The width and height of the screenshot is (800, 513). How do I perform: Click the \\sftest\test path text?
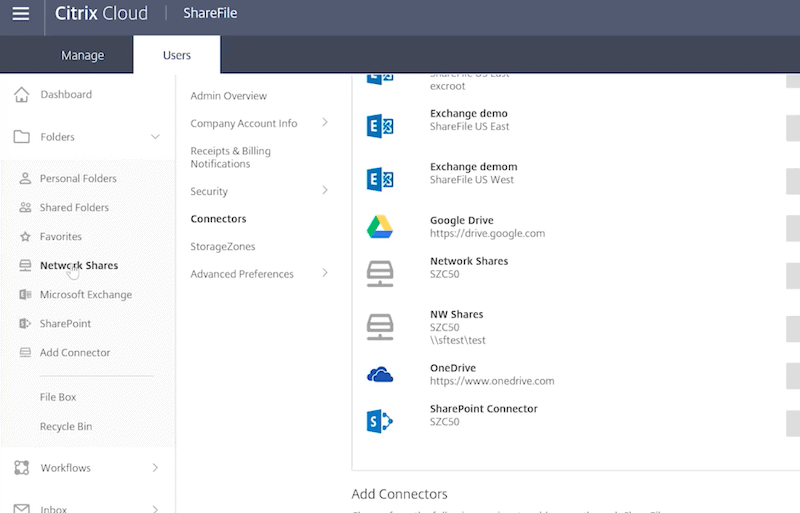(x=458, y=340)
